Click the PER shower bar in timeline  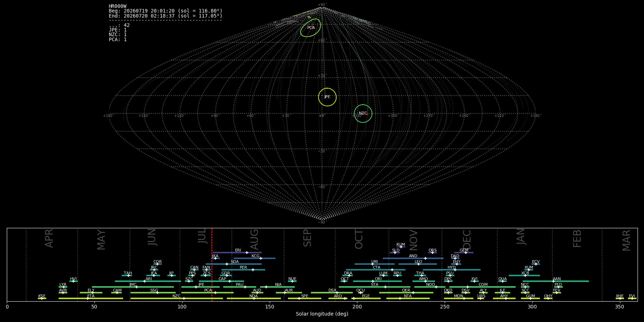(243, 270)
